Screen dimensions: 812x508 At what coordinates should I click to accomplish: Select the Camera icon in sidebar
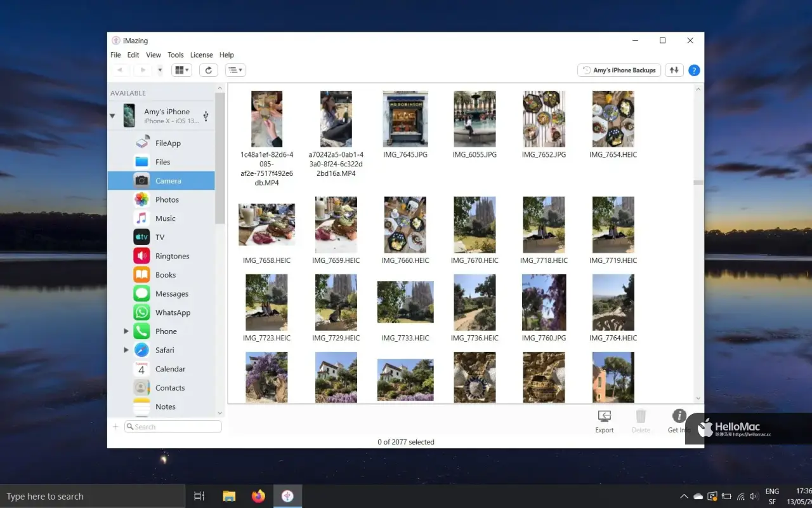(x=141, y=181)
